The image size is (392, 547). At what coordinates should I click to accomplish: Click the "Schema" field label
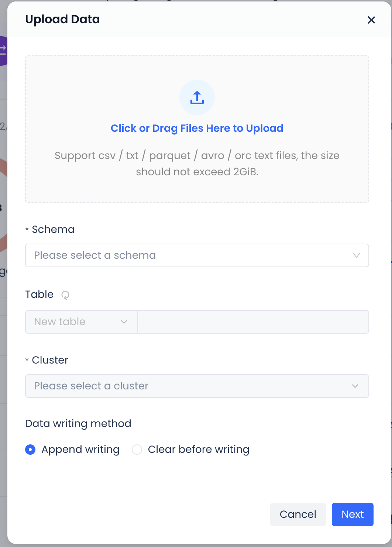click(53, 230)
